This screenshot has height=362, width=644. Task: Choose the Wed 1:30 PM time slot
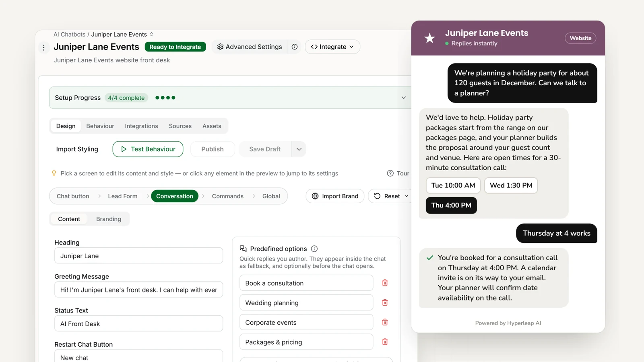coord(511,185)
